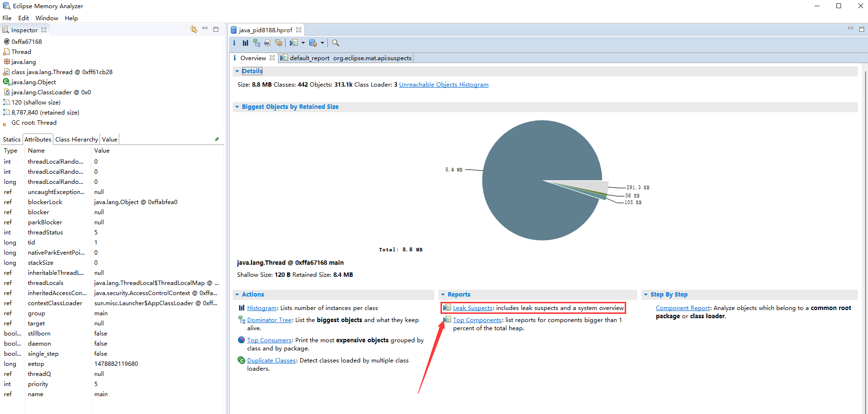
Task: Collapse the Details section
Action: (237, 71)
